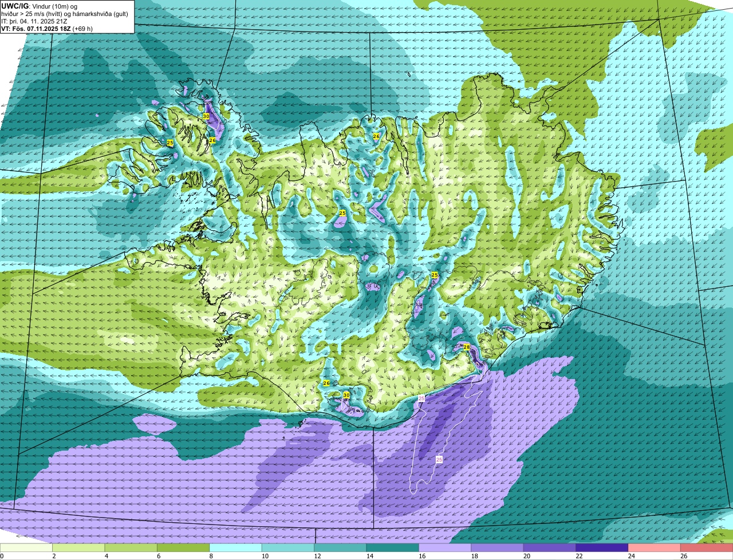Image resolution: width=733 pixels, height=560 pixels.
Task: Click the upper white 25 contour label offshore
Action: coord(421,398)
